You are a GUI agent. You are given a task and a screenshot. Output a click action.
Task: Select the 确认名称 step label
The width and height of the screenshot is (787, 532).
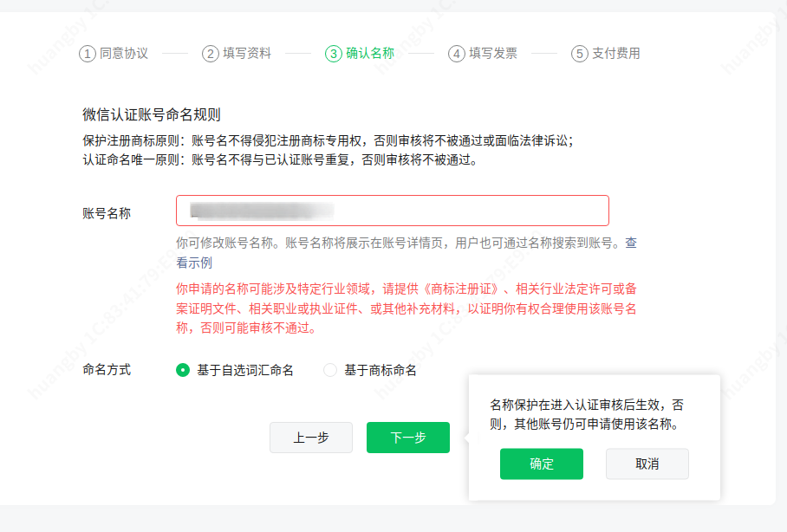pyautogui.click(x=370, y=53)
